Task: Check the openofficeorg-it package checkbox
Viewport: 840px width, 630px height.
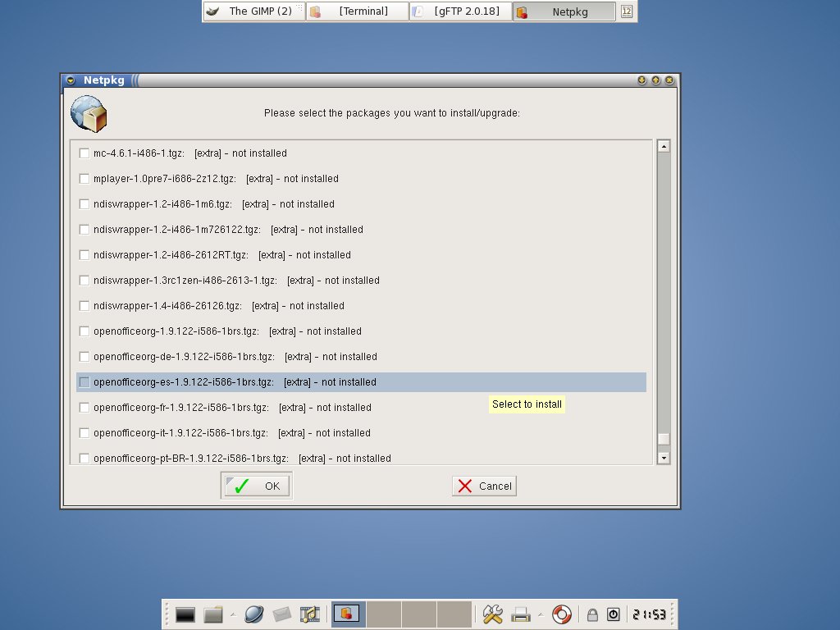Action: point(84,433)
